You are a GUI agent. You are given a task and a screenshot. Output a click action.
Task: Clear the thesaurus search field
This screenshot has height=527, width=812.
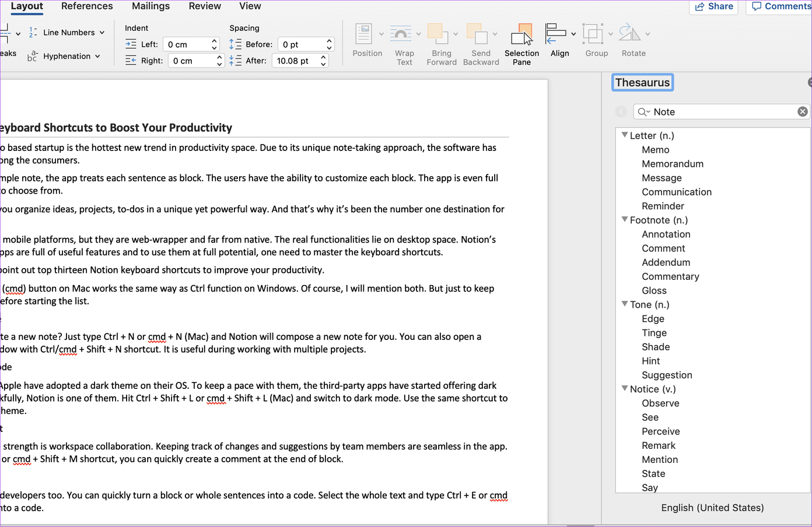[803, 111]
